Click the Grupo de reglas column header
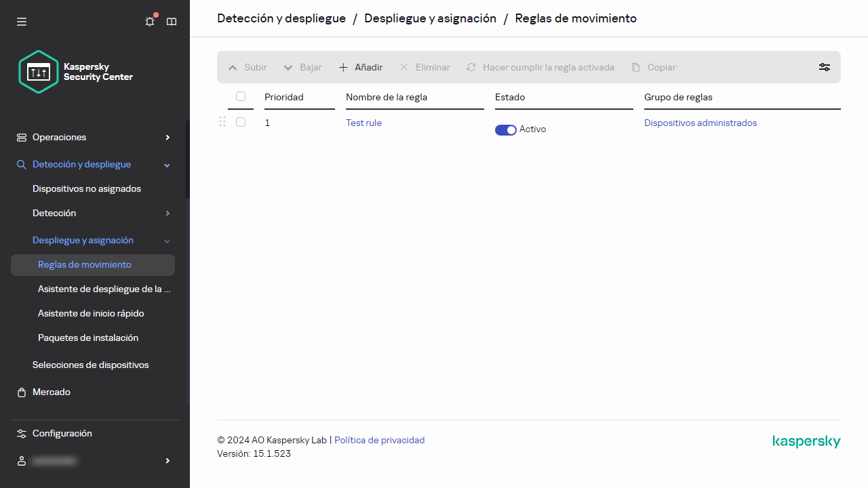Image resolution: width=868 pixels, height=488 pixels. [x=678, y=97]
